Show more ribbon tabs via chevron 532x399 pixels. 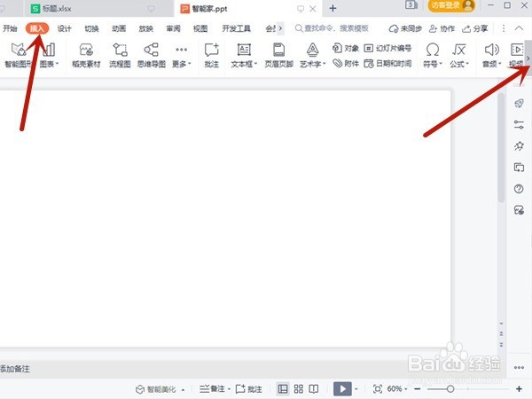(280, 28)
